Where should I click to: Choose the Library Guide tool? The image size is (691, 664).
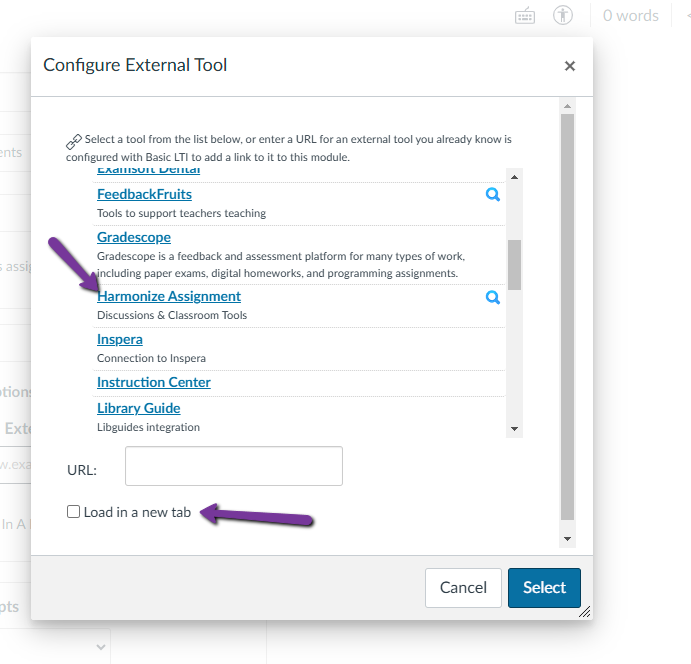pyautogui.click(x=139, y=408)
